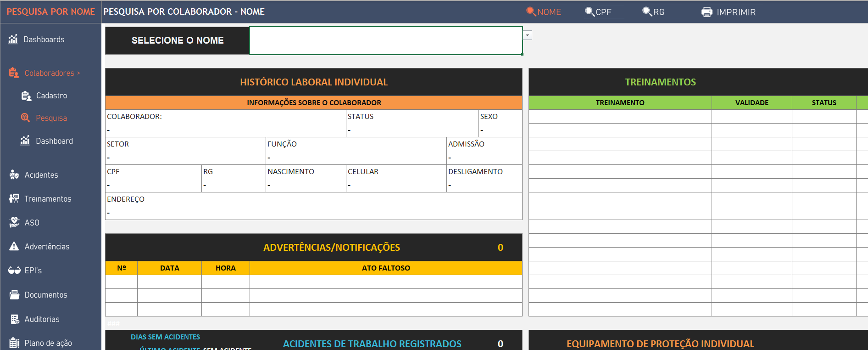Screen dimensions: 868x350
Task: Select the NOME search option
Action: click(x=544, y=12)
